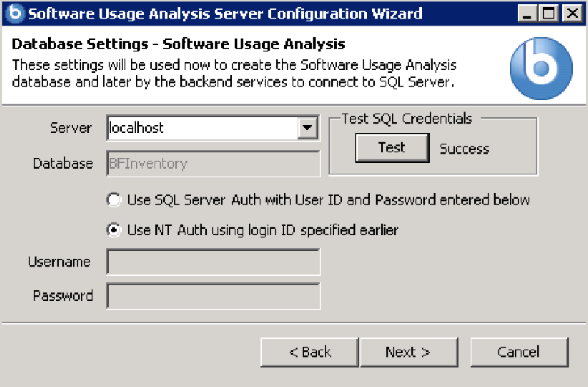The width and height of the screenshot is (588, 387).
Task: Click the window title bar text
Action: coord(224,13)
